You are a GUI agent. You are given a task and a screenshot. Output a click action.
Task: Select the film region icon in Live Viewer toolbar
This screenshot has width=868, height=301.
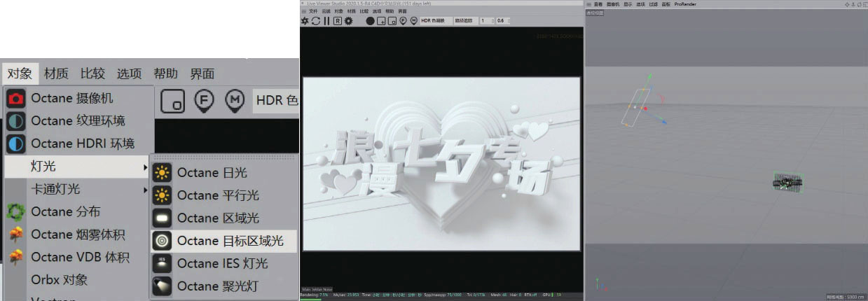coord(392,21)
